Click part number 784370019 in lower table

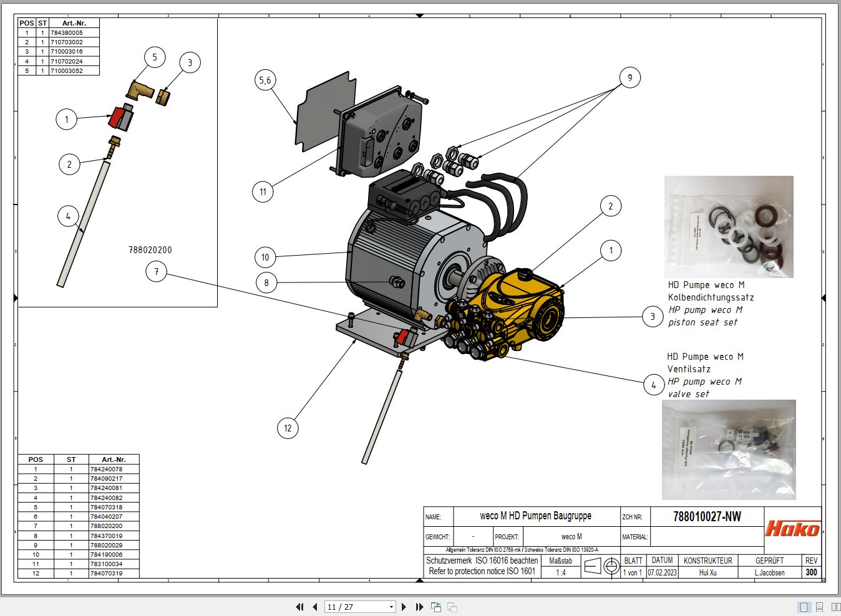(x=107, y=536)
